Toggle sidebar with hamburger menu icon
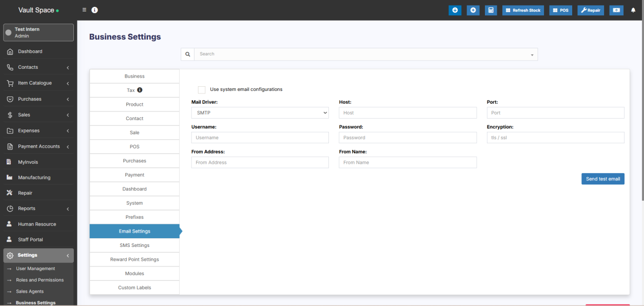 click(84, 10)
